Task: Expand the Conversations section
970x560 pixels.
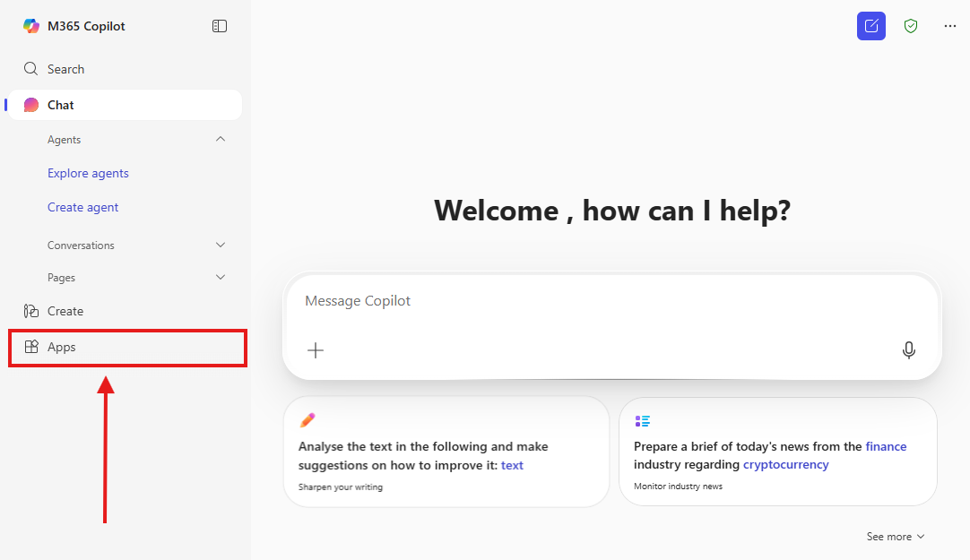Action: click(x=221, y=245)
